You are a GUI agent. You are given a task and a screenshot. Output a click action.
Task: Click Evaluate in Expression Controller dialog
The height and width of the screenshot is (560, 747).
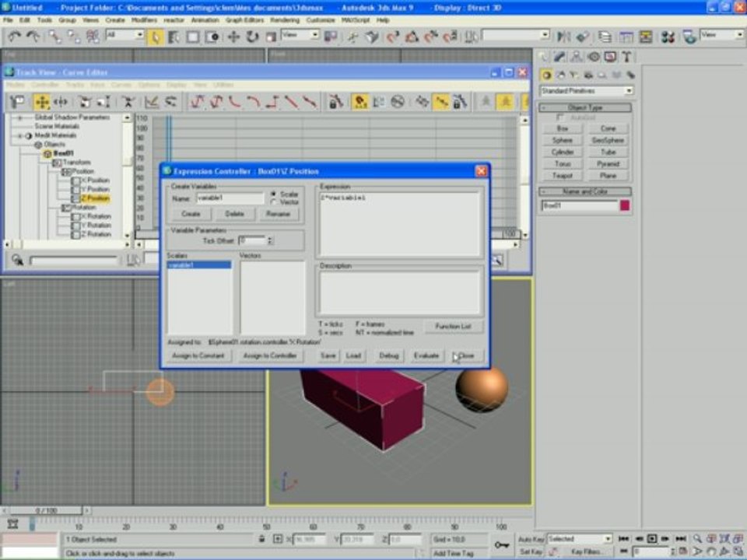(x=426, y=355)
